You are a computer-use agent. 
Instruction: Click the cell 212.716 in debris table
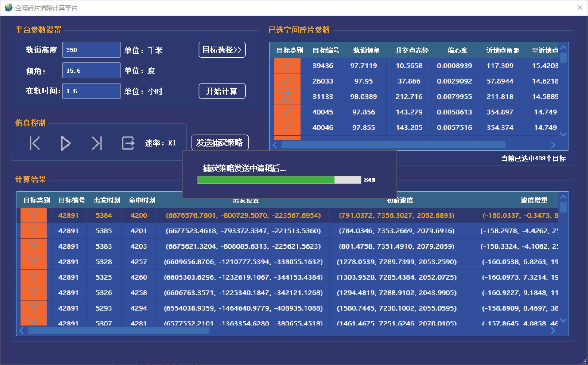409,97
